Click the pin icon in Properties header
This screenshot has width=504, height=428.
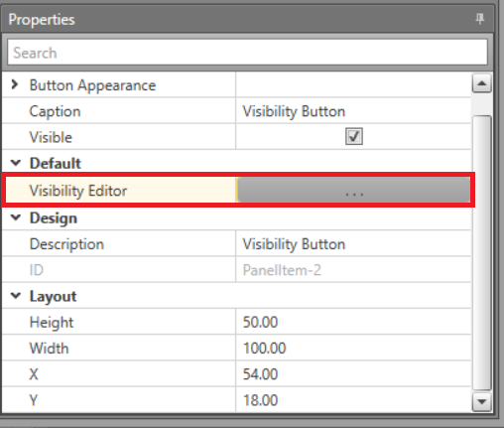pyautogui.click(x=480, y=19)
